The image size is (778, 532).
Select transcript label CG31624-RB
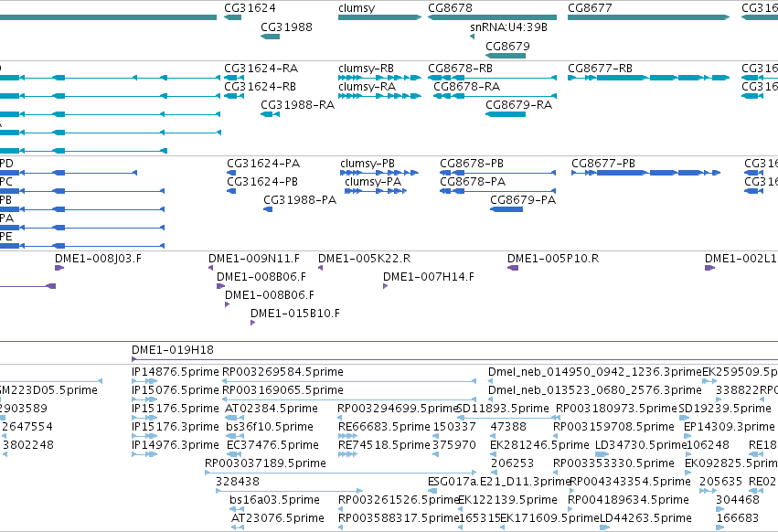point(260,87)
